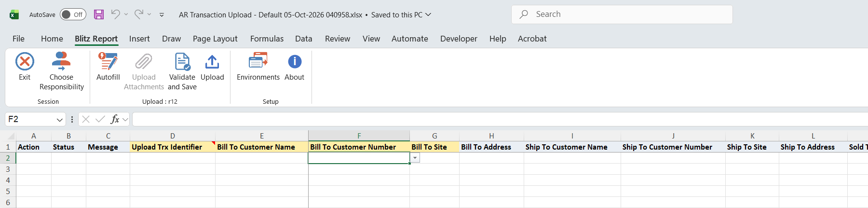Open the Review tab
This screenshot has height=208, width=868.
tap(338, 39)
